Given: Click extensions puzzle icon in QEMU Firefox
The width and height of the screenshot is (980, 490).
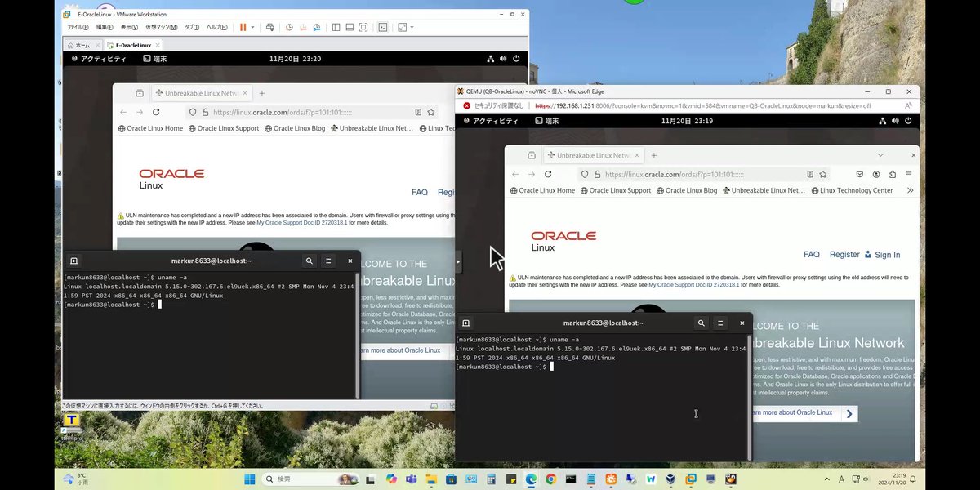Looking at the screenshot, I should pyautogui.click(x=893, y=174).
